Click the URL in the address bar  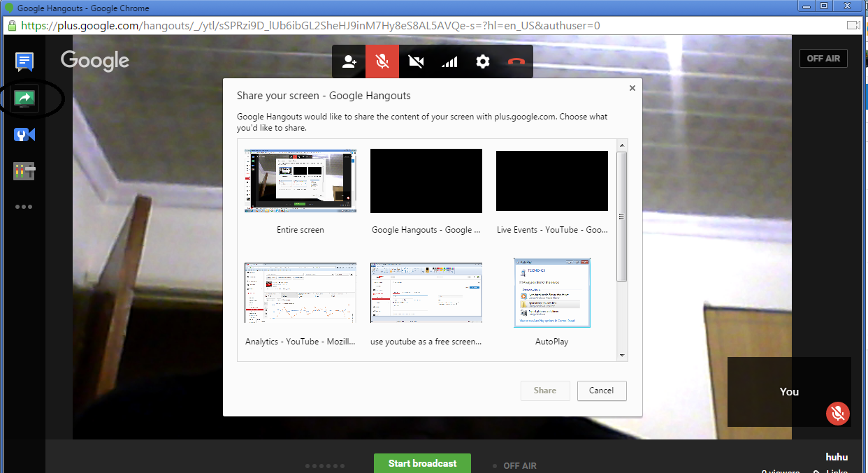[310, 25]
